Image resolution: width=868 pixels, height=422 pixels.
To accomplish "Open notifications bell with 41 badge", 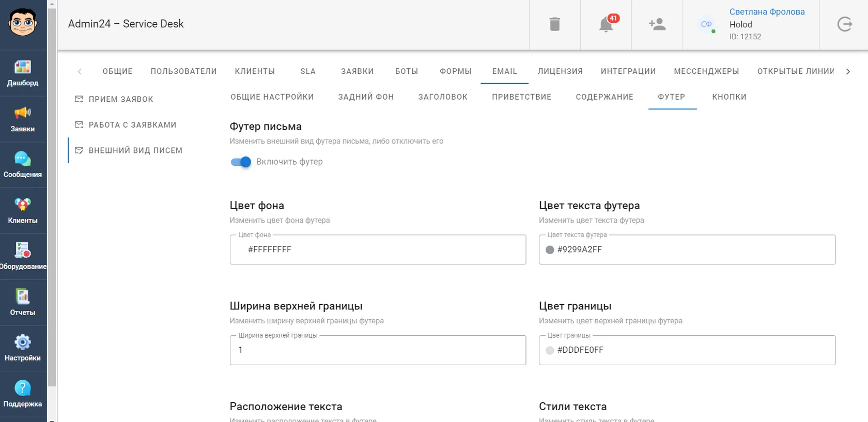I will coord(606,24).
